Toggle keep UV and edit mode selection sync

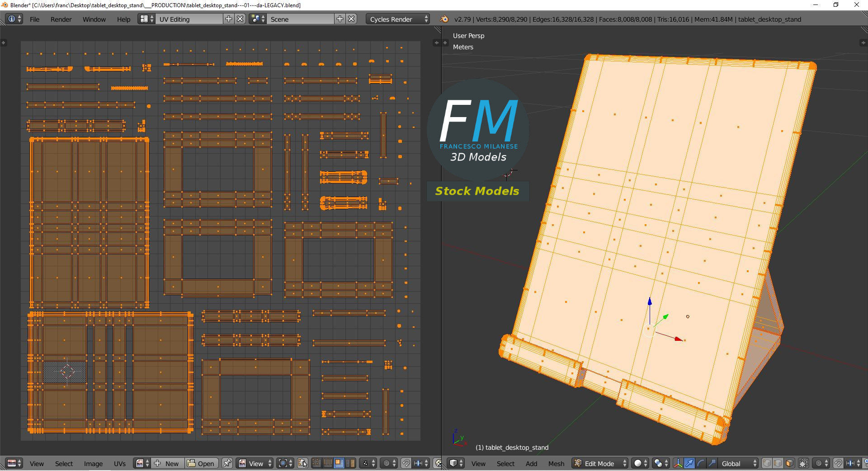pos(303,463)
